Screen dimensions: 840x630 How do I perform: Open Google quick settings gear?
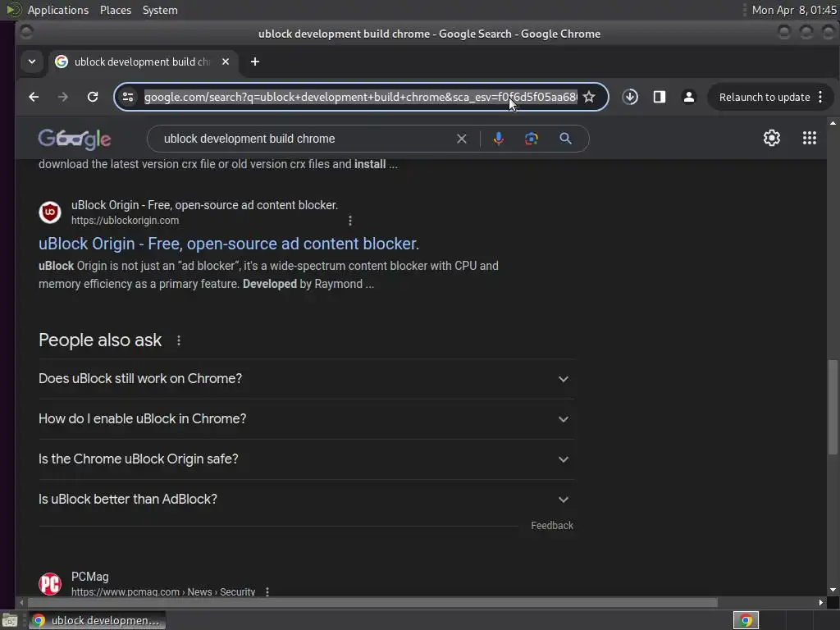pos(771,138)
